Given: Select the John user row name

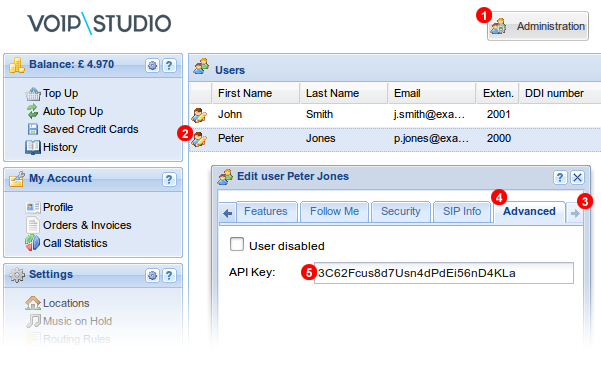Looking at the screenshot, I should coord(230,114).
